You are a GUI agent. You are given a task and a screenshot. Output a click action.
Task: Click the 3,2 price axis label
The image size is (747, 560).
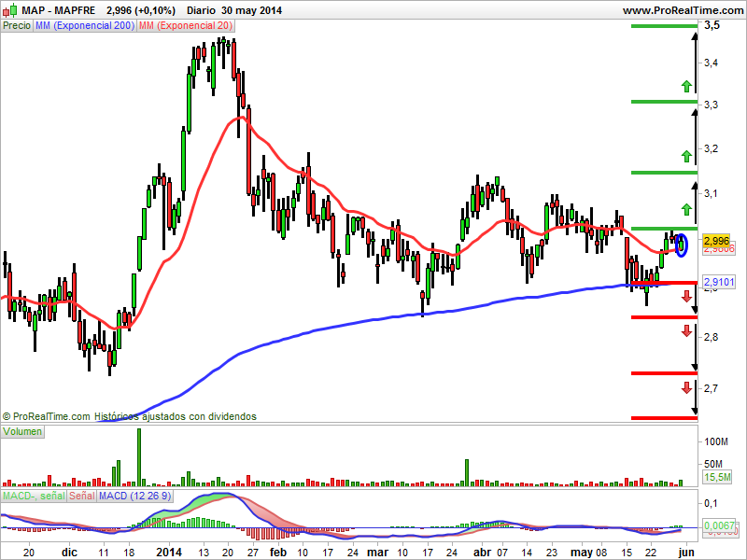click(712, 149)
